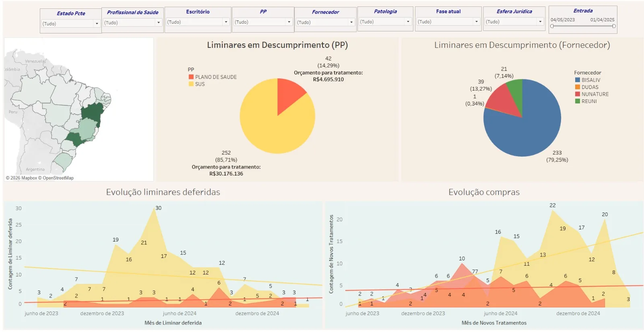
Task: Open the Estado Pcte filter dropdown
Action: click(70, 24)
